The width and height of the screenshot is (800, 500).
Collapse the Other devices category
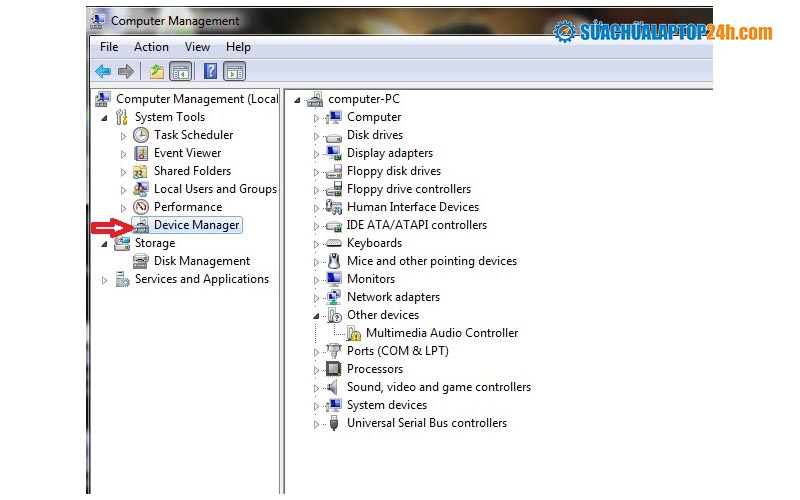pos(316,316)
